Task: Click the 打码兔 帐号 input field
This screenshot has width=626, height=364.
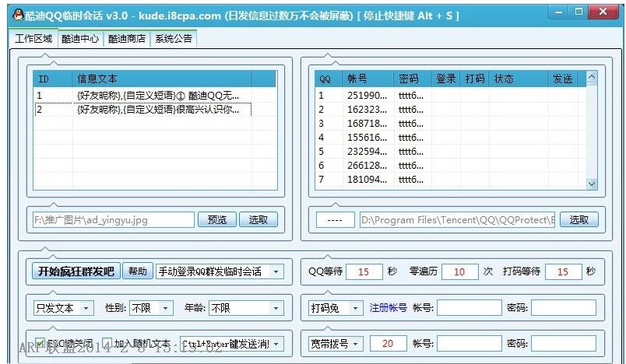Action: [469, 308]
